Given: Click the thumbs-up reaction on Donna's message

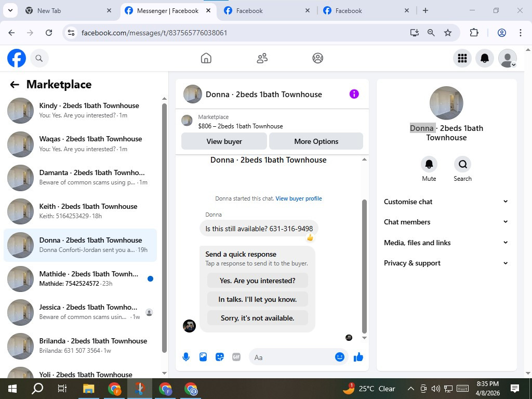Looking at the screenshot, I should coord(310,237).
